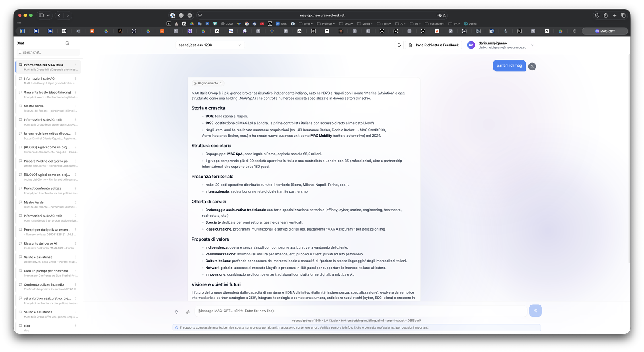Toggle the Safari sidebar button
644x352 pixels.
coord(41,15)
